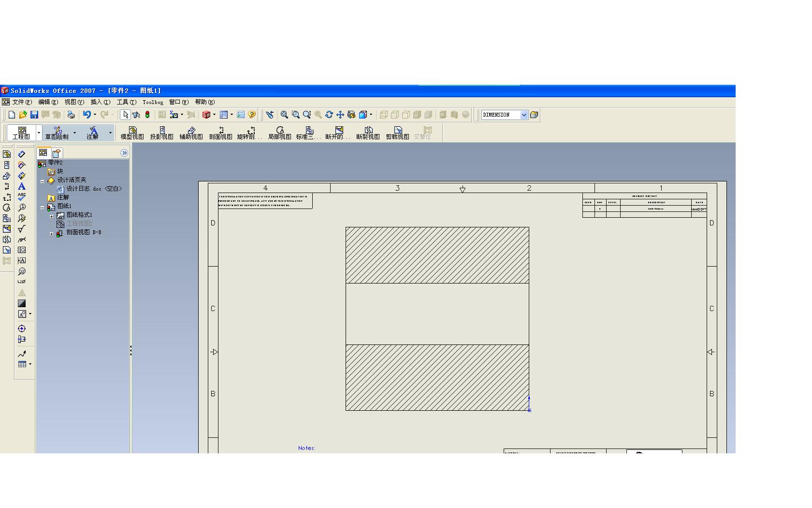The height and width of the screenshot is (508, 812).
Task: Click the Zoom to Fit magnifier icon
Action: [284, 115]
